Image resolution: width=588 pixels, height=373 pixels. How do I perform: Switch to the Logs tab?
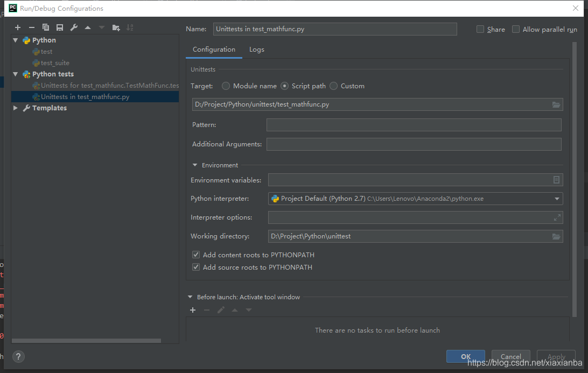coord(257,50)
